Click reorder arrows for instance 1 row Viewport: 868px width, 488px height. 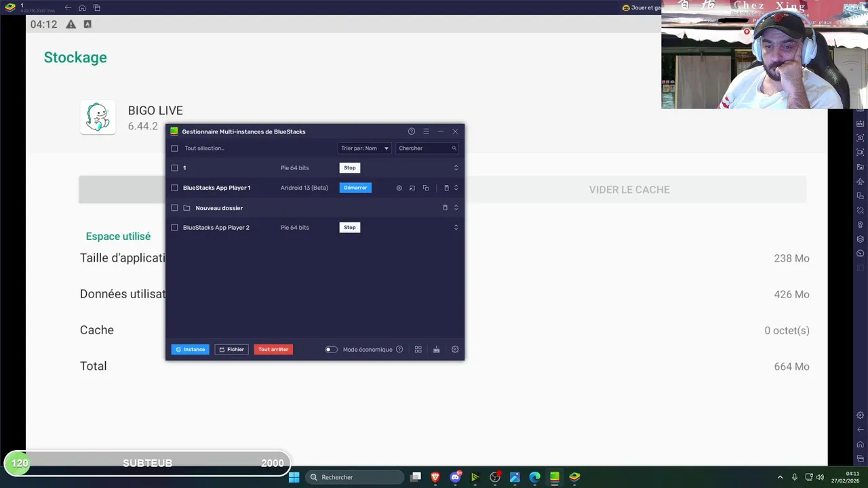[x=456, y=168]
